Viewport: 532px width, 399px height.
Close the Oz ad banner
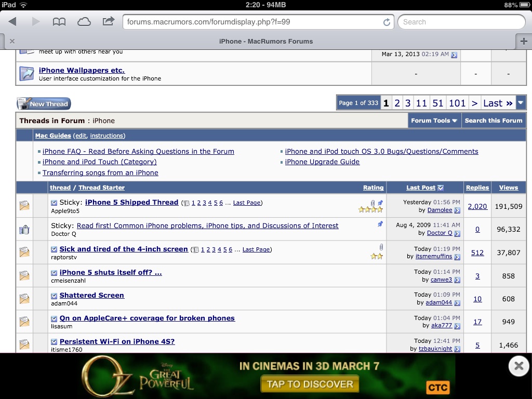tap(519, 366)
